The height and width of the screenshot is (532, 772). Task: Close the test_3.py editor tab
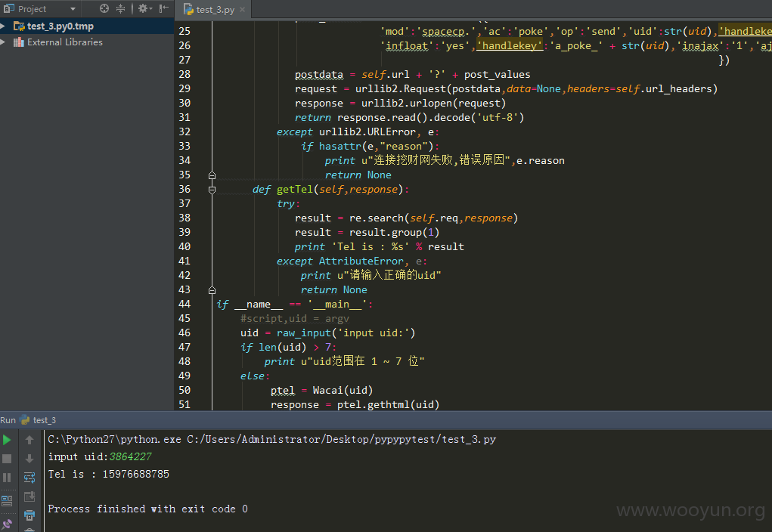click(x=242, y=9)
